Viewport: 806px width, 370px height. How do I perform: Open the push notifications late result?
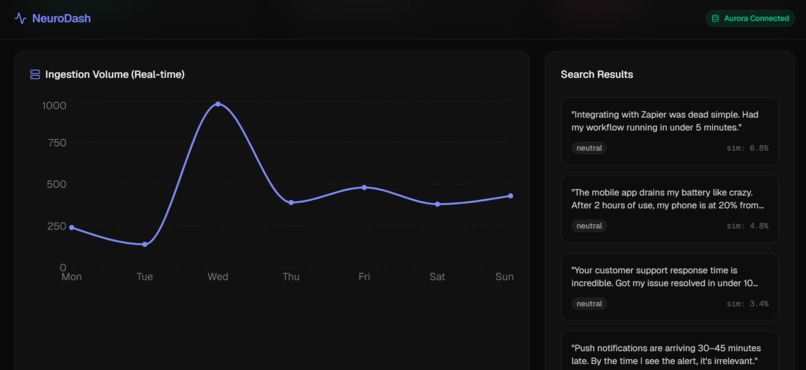pos(670,351)
